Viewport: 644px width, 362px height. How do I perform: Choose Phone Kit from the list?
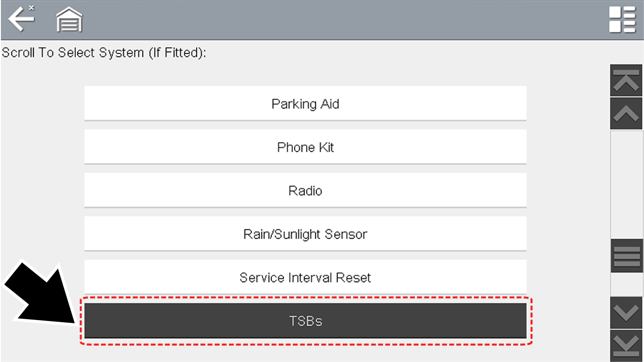[x=305, y=147]
